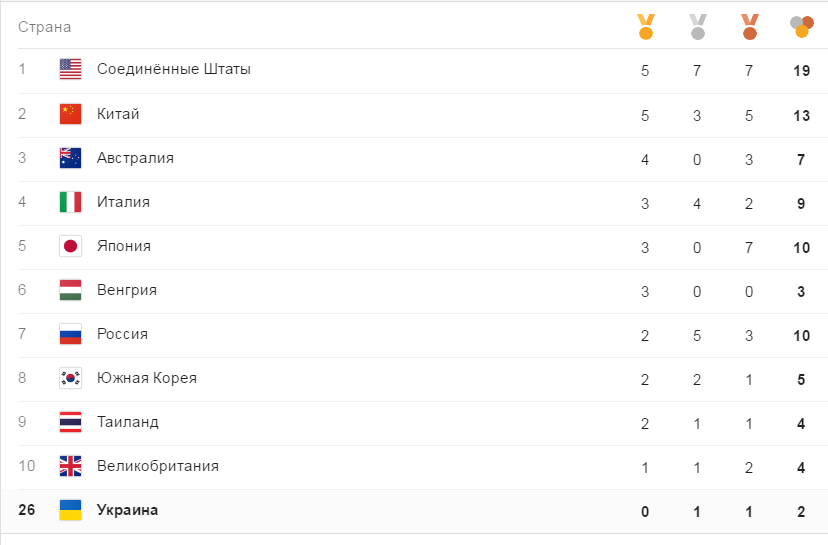Click the Thailand flag icon
Viewport: 828px width, 545px height.
pyautogui.click(x=70, y=422)
